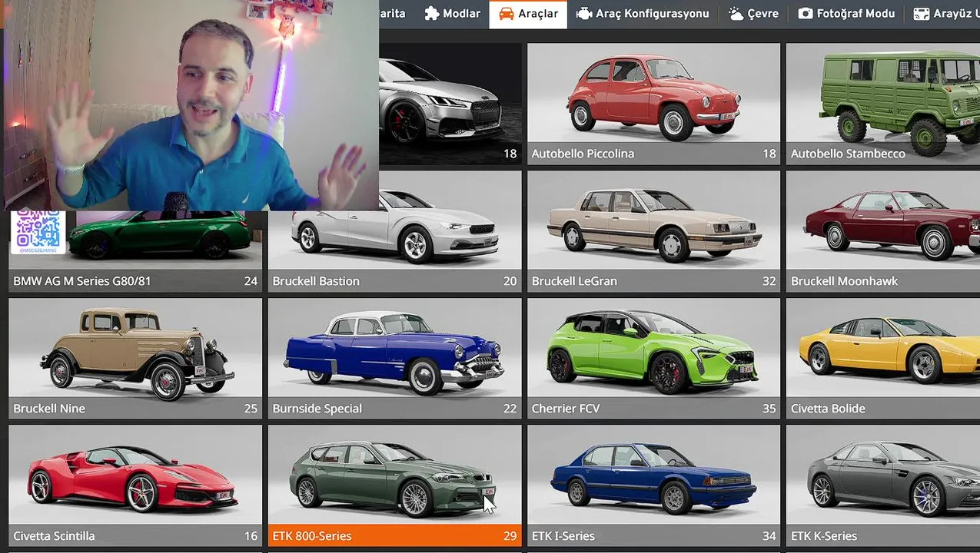Click config count 29 on ETK 800-Series
The image size is (980, 553).
point(510,536)
